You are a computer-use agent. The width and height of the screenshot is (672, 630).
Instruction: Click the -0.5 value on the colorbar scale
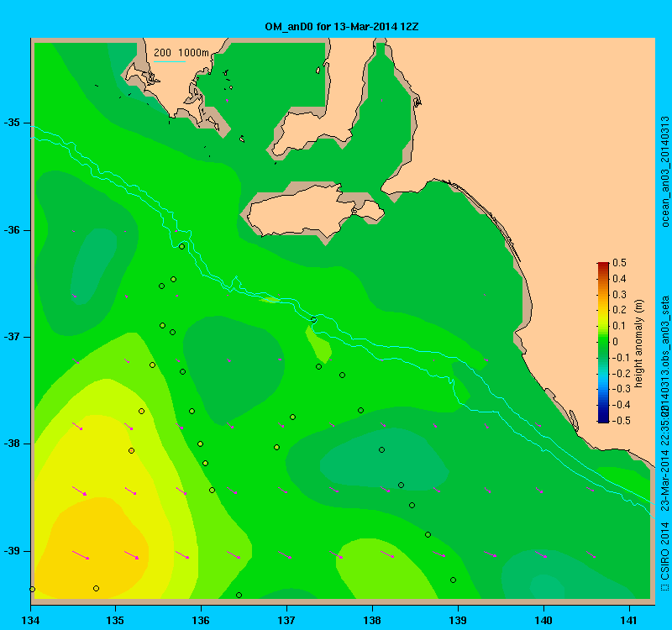click(620, 421)
